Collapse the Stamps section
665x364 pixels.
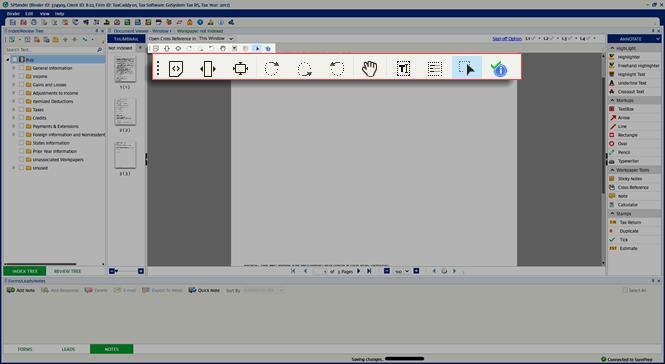612,213
